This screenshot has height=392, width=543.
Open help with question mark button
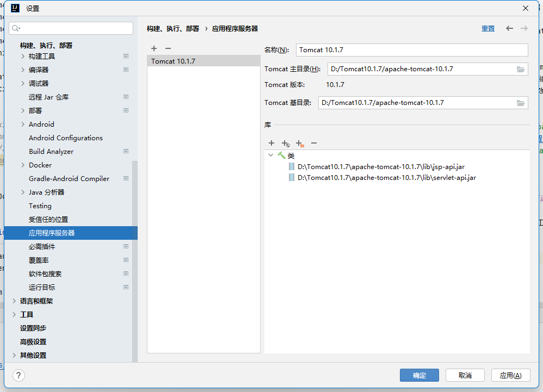tap(18, 375)
